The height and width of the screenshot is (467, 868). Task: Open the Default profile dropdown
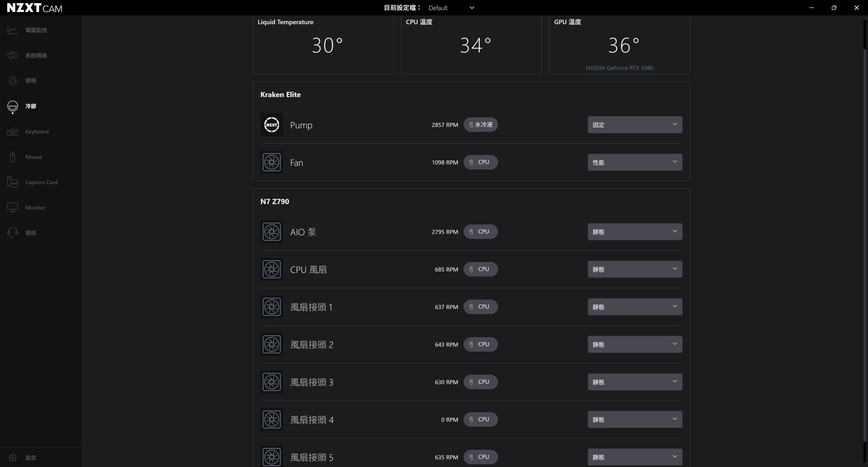pyautogui.click(x=451, y=8)
